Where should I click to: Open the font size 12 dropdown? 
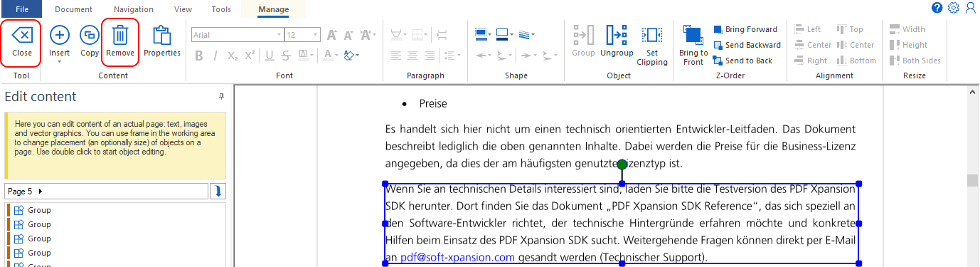(315, 34)
